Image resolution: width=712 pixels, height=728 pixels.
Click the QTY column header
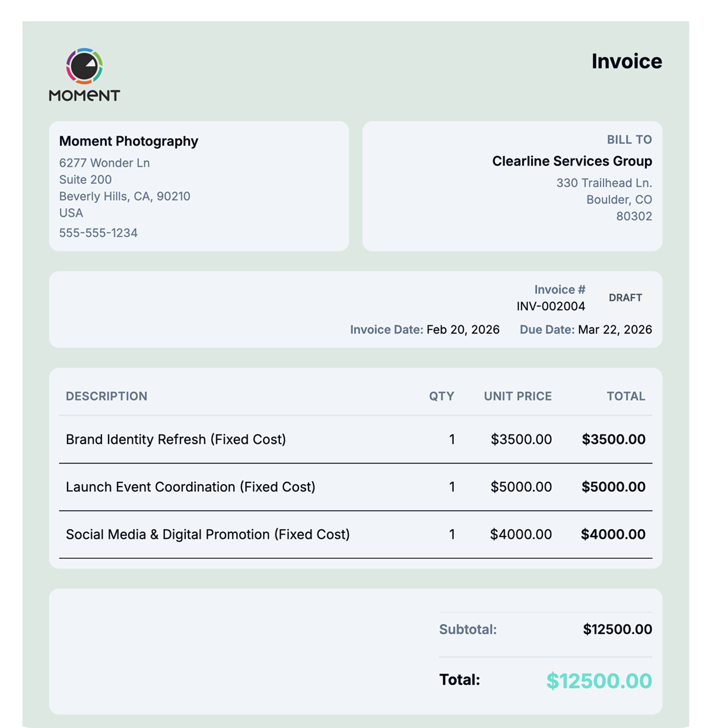[x=441, y=396]
